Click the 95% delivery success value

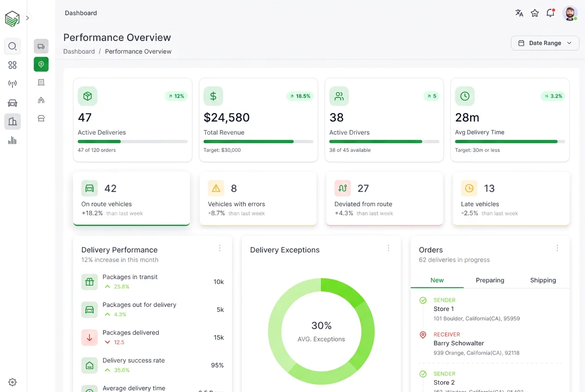[218, 365]
